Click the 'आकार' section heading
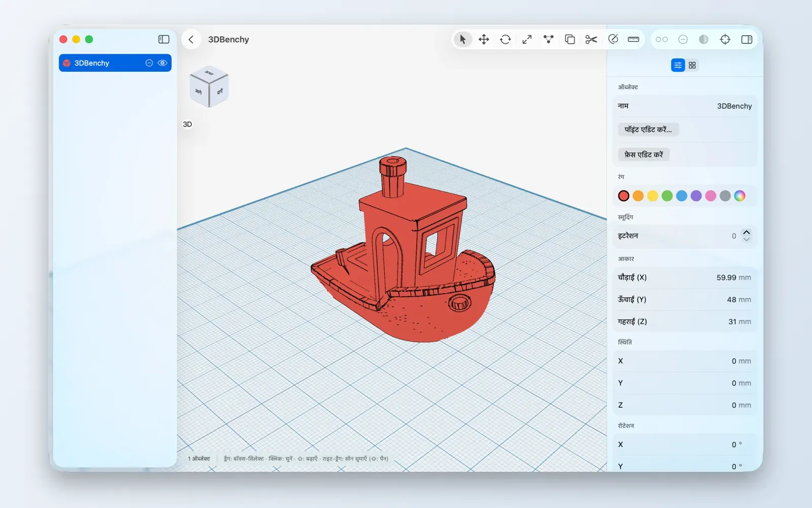812x508 pixels. tap(626, 259)
